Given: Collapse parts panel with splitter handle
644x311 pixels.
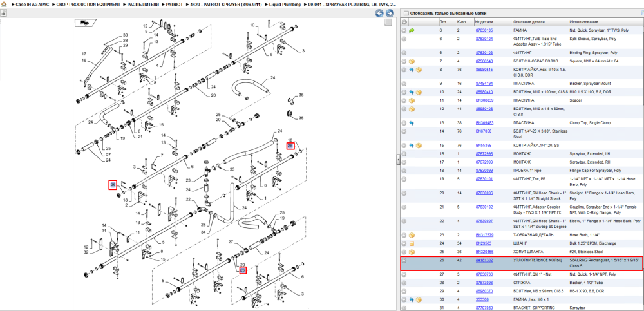Looking at the screenshot, I should [x=398, y=160].
